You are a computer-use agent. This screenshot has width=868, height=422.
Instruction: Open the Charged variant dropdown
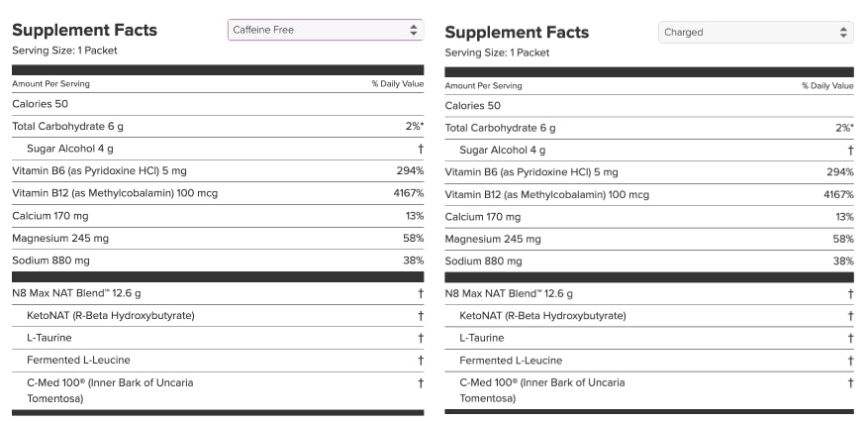747,33
